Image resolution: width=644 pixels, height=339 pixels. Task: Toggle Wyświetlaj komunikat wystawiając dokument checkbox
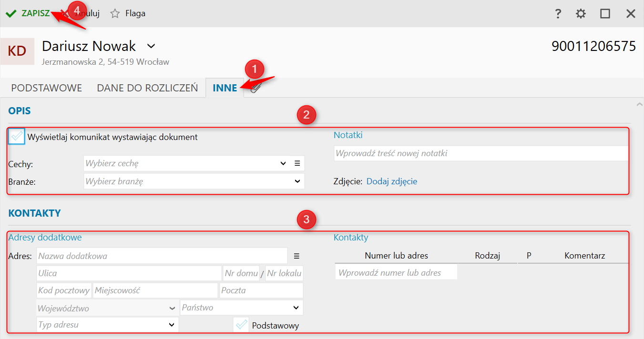[17, 137]
